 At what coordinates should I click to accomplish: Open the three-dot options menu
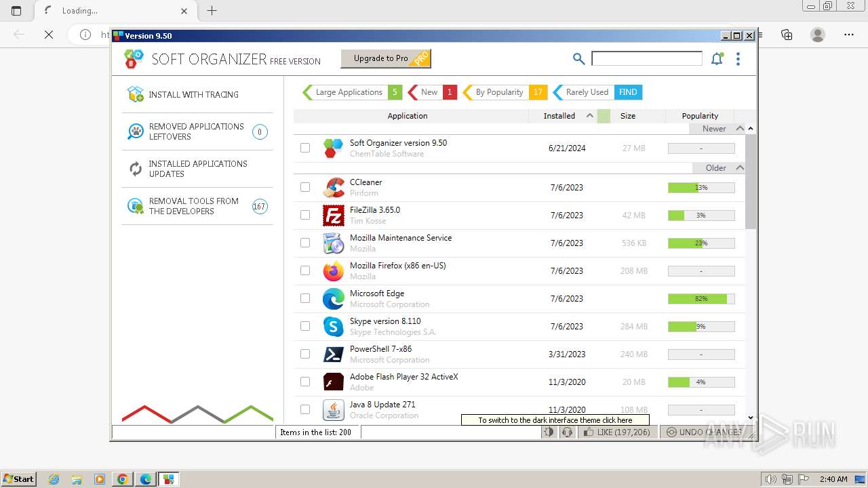pos(738,59)
